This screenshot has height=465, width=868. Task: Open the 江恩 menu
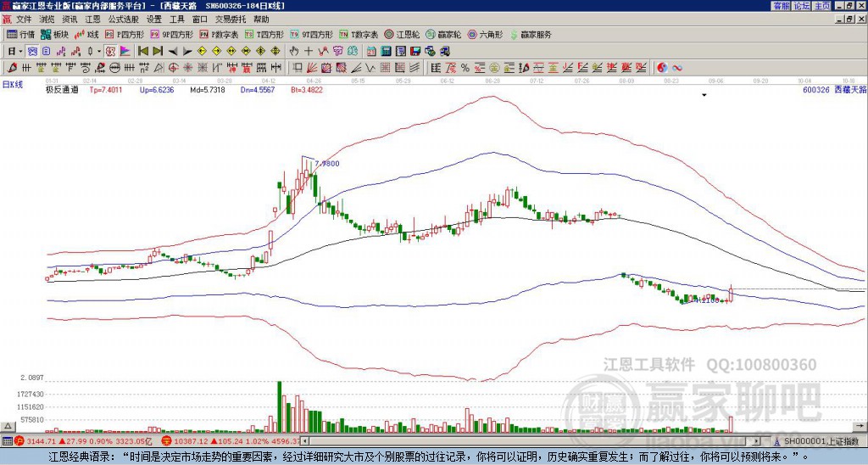[92, 20]
